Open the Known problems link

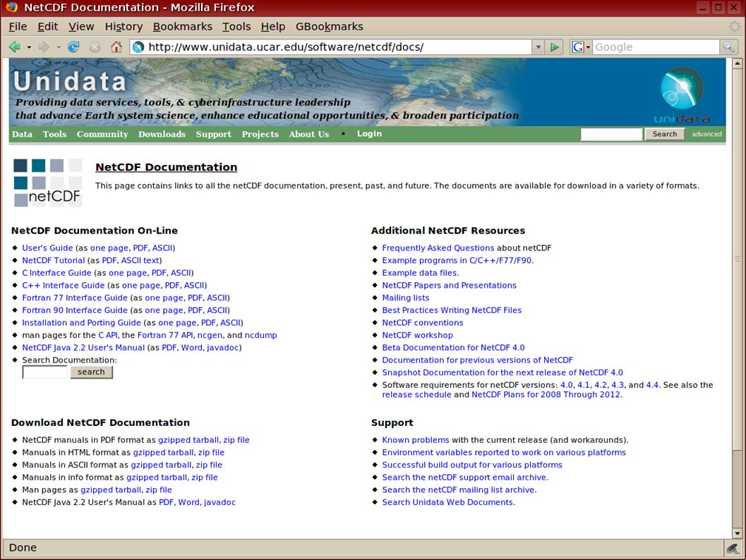415,439
